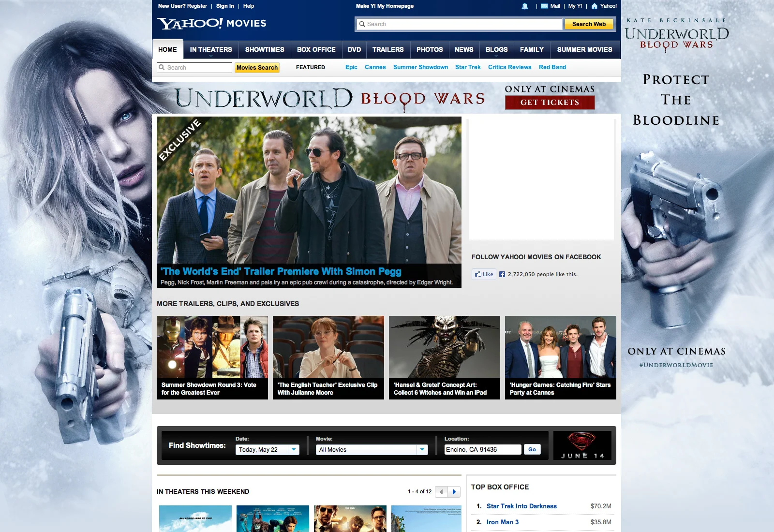The width and height of the screenshot is (774, 532).
Task: Open Star Trek Into Darkness box office link
Action: click(521, 506)
